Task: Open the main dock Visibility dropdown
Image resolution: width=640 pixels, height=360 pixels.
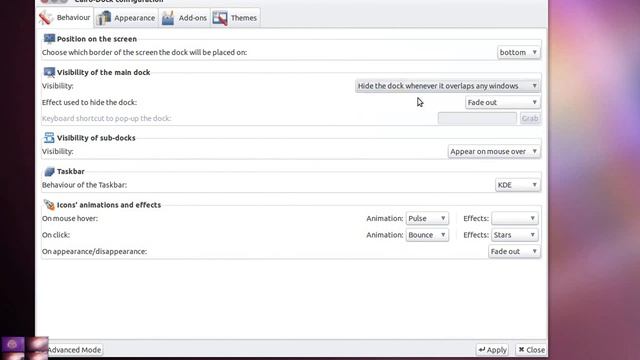Action: 448,86
